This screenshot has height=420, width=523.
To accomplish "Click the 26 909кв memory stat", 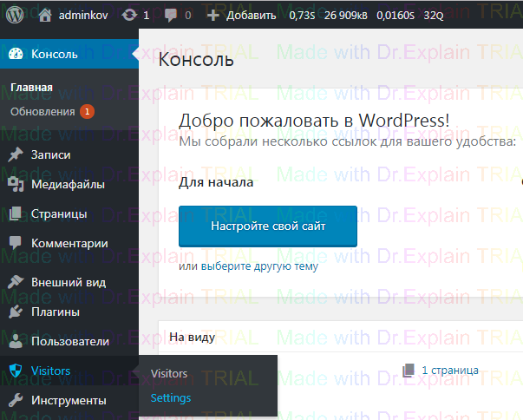I will (345, 16).
